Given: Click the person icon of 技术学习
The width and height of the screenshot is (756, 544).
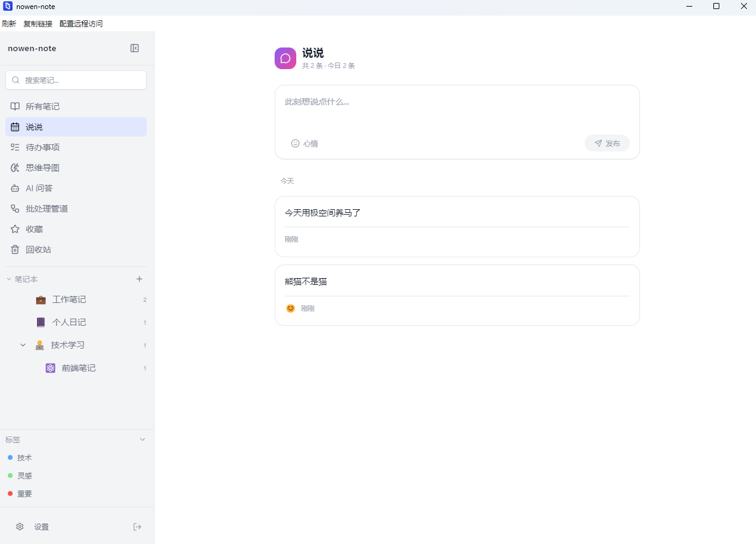Looking at the screenshot, I should (40, 345).
